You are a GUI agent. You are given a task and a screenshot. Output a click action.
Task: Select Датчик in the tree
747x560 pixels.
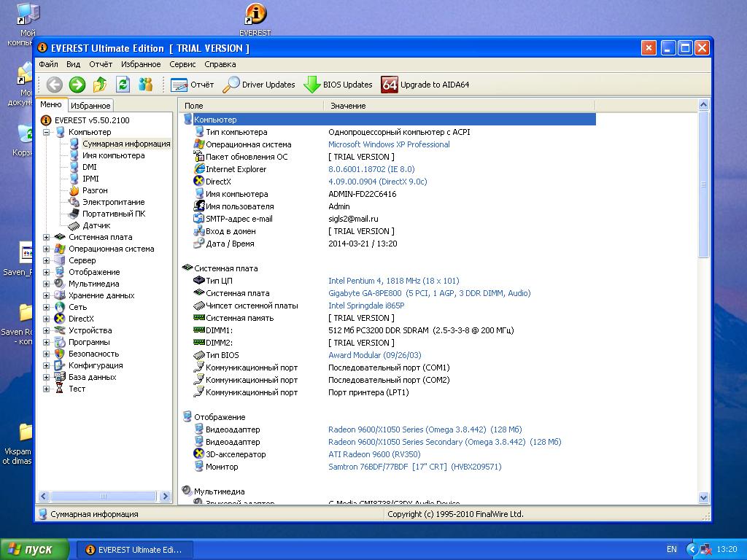click(x=96, y=225)
